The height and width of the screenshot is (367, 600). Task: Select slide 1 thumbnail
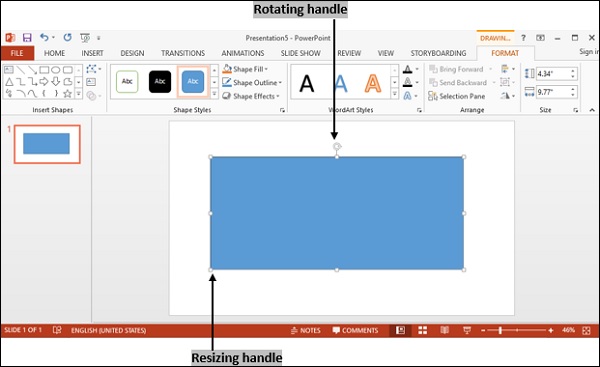[47, 144]
